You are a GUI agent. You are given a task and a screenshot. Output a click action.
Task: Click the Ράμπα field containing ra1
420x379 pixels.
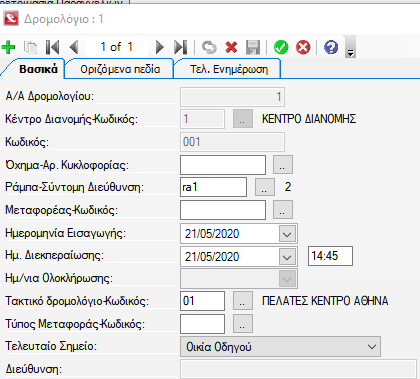pos(213,187)
